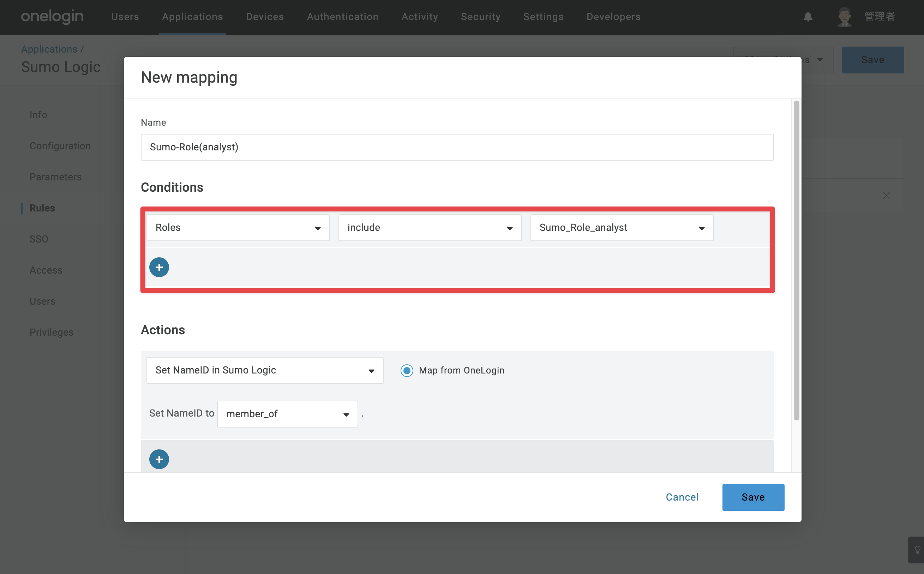Open Set NameID in Sumo Logic dropdown

pos(265,371)
